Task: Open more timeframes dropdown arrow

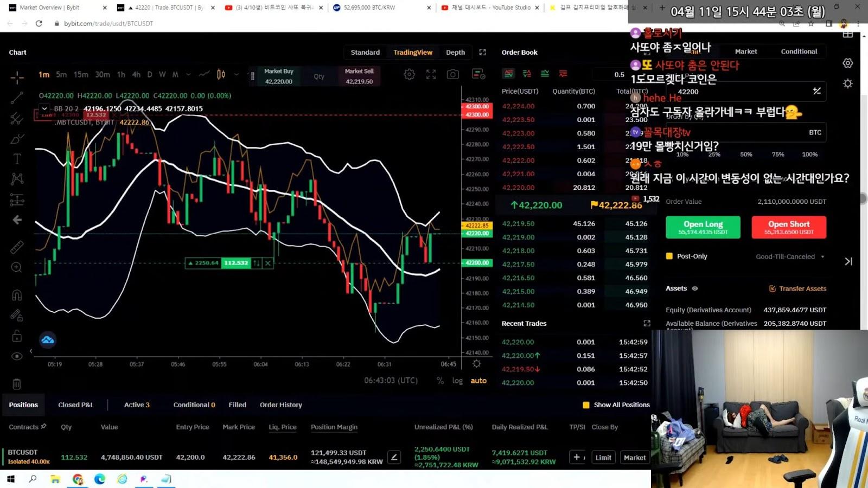Action: [x=188, y=74]
